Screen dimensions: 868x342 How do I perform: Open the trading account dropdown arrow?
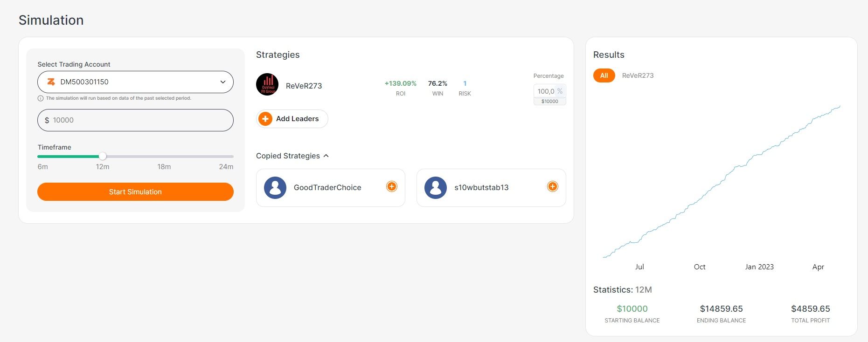(x=223, y=82)
